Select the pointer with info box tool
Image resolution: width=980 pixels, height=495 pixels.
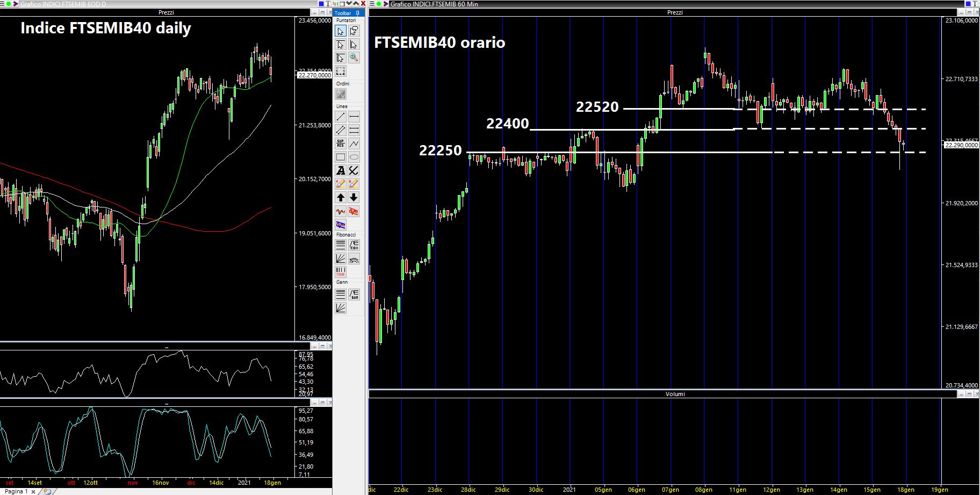click(354, 31)
